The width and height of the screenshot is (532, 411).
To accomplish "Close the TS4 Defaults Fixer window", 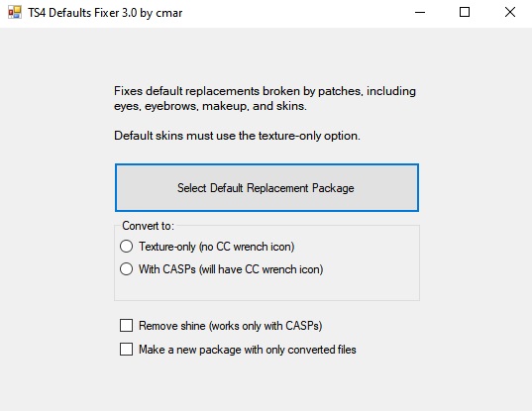I will [x=509, y=13].
